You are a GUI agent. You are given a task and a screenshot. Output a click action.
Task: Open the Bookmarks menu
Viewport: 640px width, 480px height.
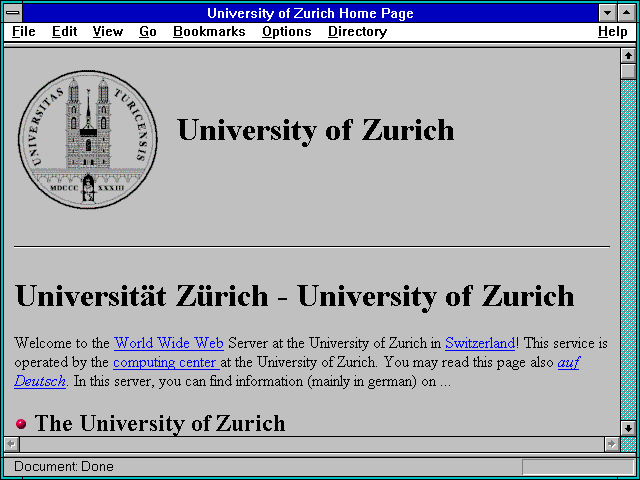point(209,32)
